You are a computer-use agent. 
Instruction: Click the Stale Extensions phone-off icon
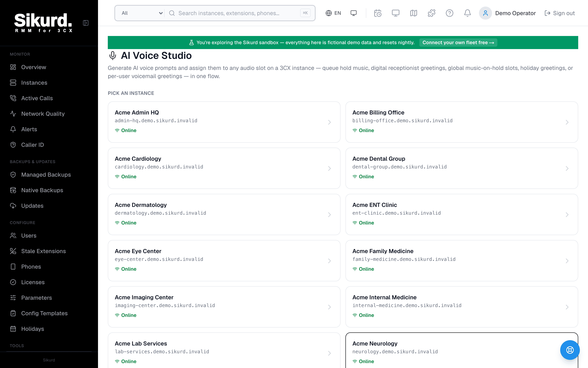[x=13, y=251]
